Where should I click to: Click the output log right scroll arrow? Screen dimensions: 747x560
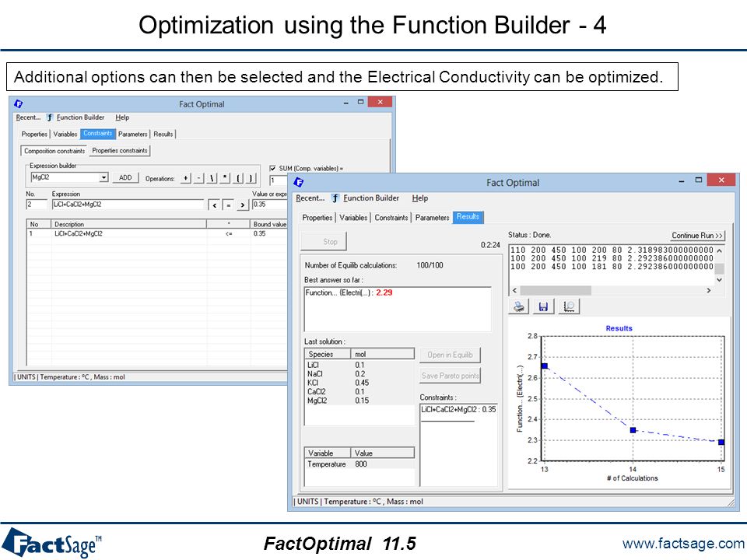click(708, 290)
